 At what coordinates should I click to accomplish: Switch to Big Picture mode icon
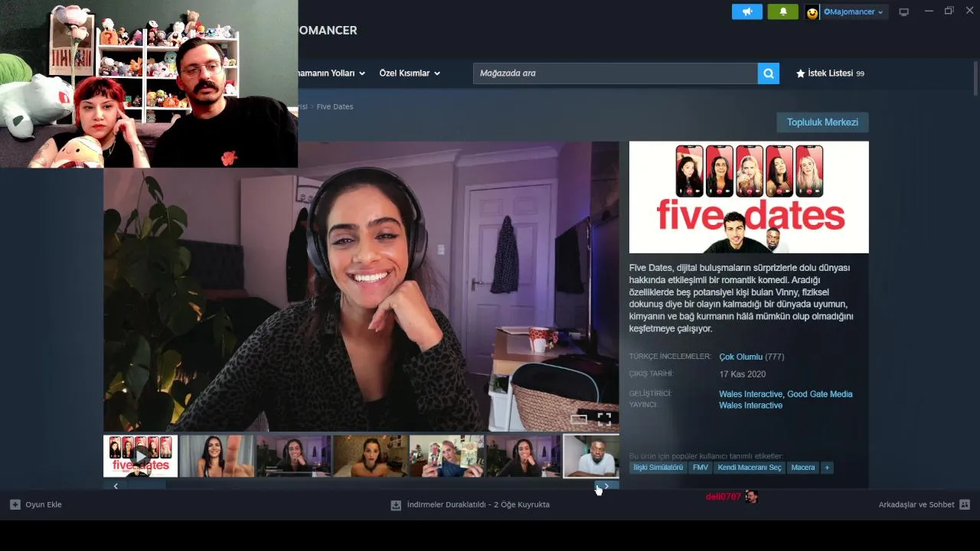pos(903,12)
